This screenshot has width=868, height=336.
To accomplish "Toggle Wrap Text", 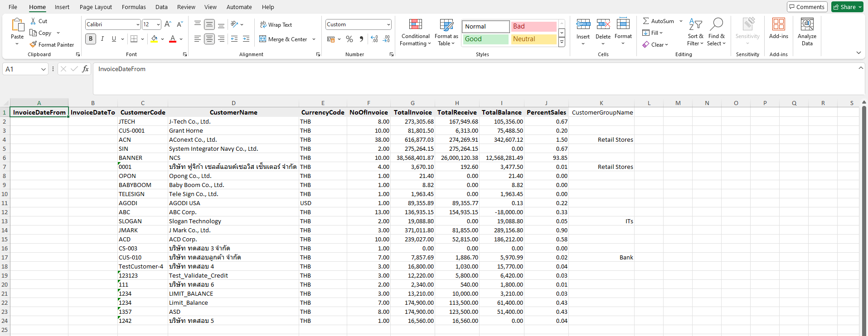I will click(x=276, y=24).
